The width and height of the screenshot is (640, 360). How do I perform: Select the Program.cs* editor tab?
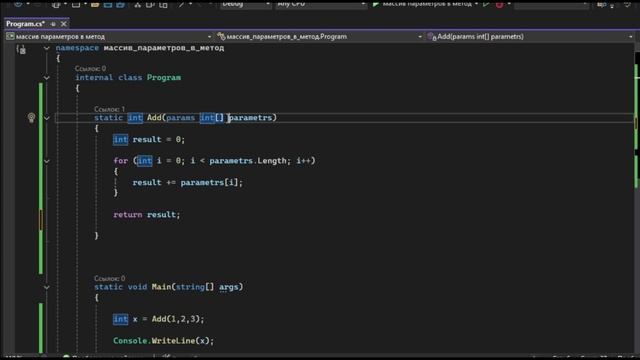25,24
